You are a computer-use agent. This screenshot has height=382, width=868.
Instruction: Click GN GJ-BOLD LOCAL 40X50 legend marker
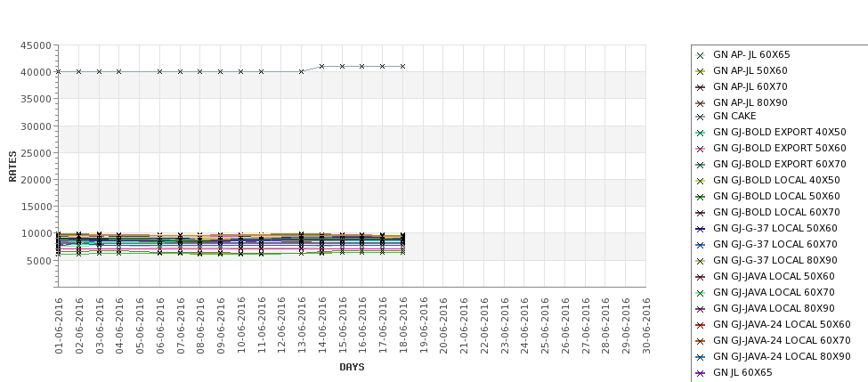pos(701,181)
